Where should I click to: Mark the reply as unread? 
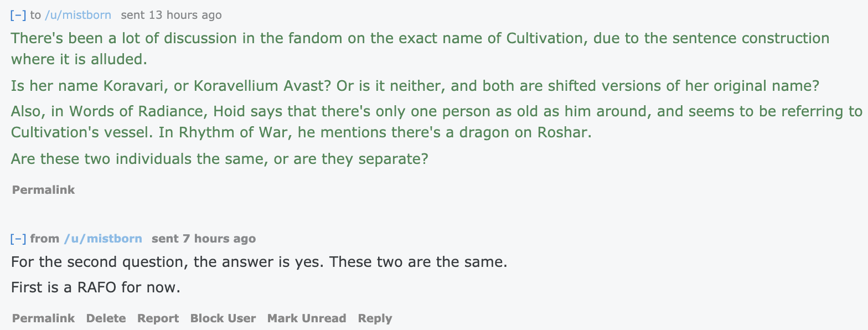[307, 318]
